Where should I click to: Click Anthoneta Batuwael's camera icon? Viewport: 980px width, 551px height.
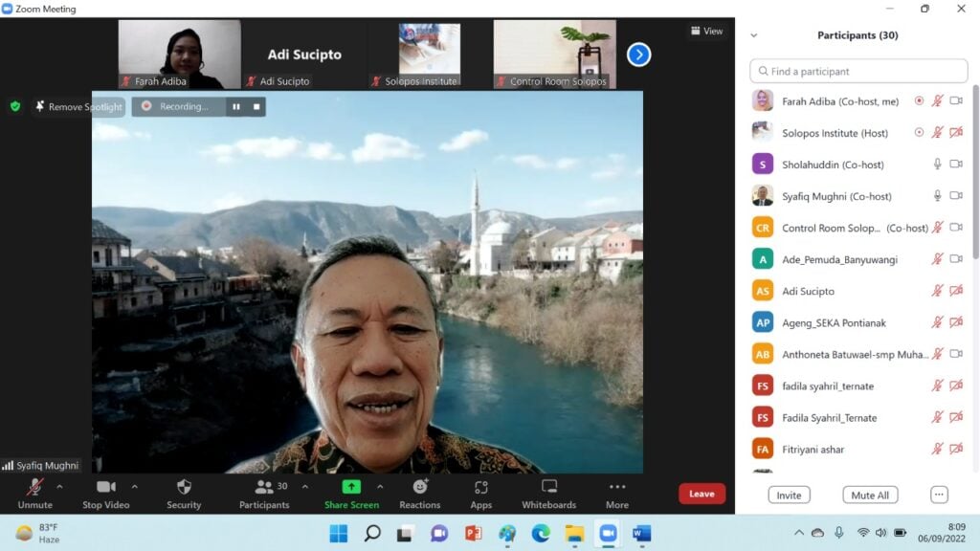956,354
